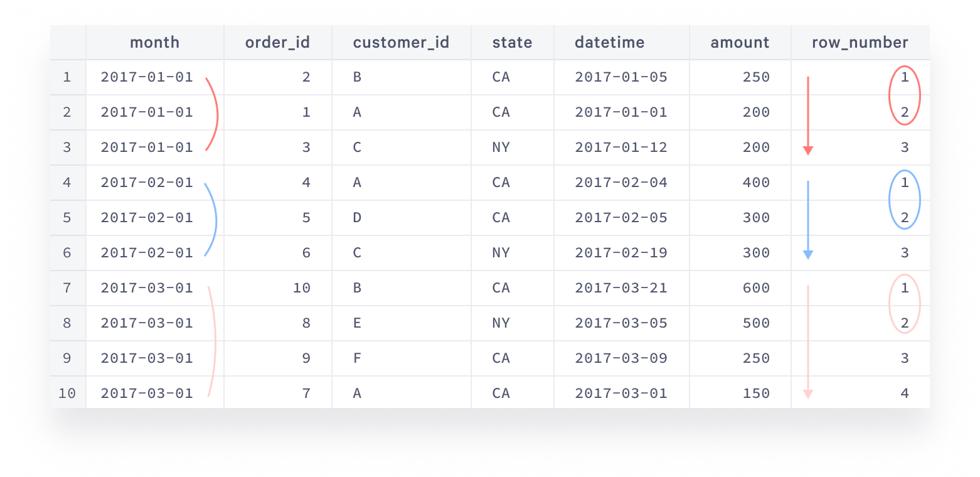
Task: Select the datetime column header
Action: click(x=609, y=43)
